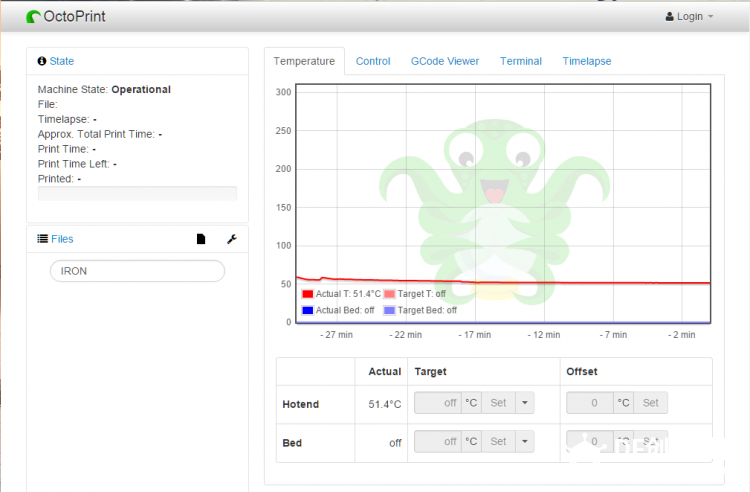Click the Target T pink legend swatch
Screen dimensions: 750x492
click(x=390, y=294)
